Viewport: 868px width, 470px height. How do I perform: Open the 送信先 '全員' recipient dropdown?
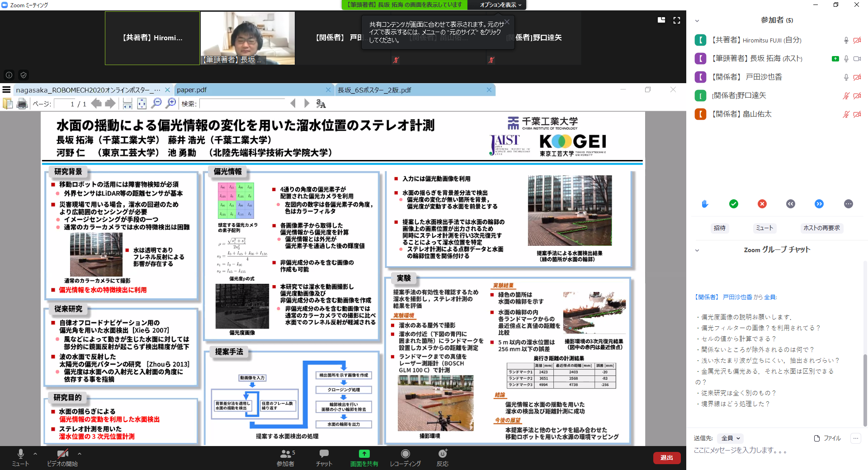pyautogui.click(x=731, y=438)
